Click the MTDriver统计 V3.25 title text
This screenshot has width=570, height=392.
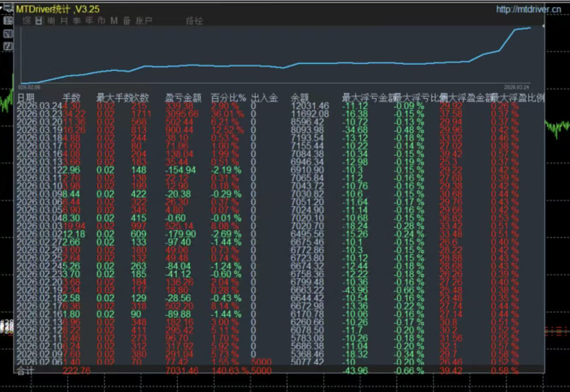tap(58, 9)
